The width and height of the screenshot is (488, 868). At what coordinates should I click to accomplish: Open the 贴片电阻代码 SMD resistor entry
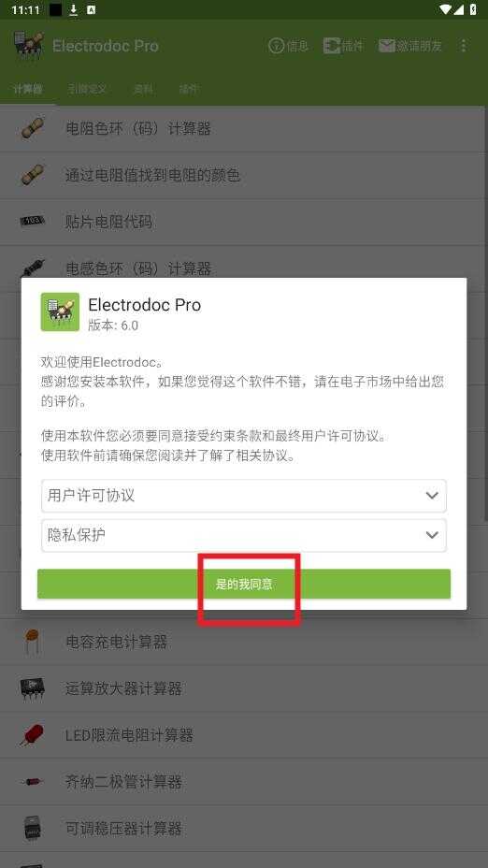point(244,222)
